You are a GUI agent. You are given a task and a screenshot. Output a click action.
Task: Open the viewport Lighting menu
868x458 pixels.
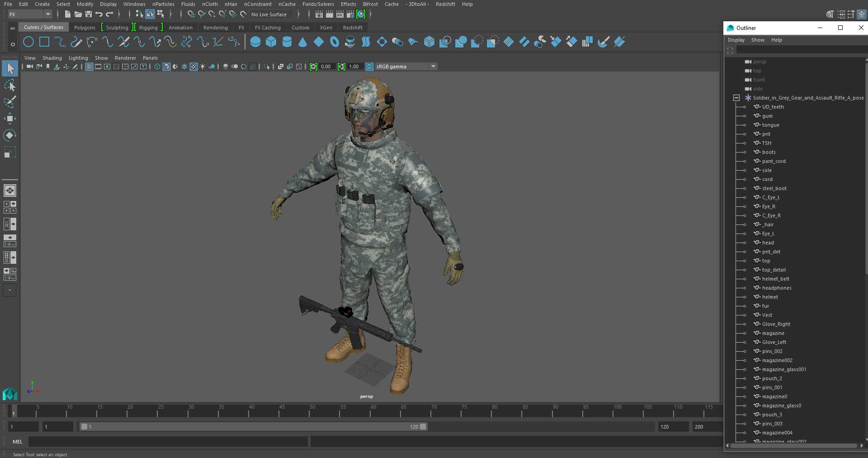click(78, 58)
